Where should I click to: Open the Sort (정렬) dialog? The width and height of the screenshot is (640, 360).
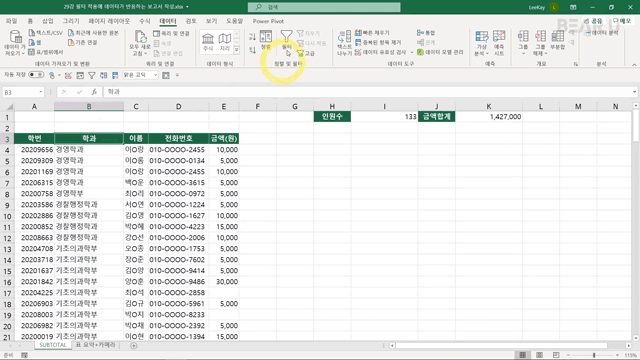coord(266,40)
